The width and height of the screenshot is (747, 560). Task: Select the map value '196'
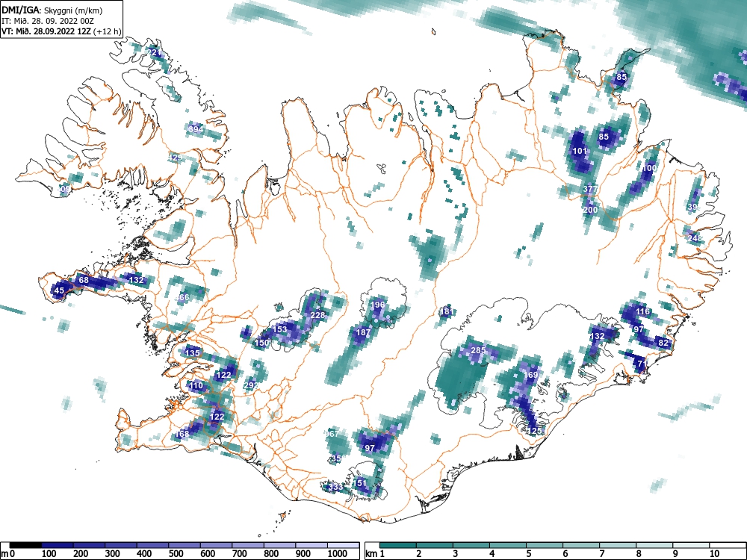point(377,305)
